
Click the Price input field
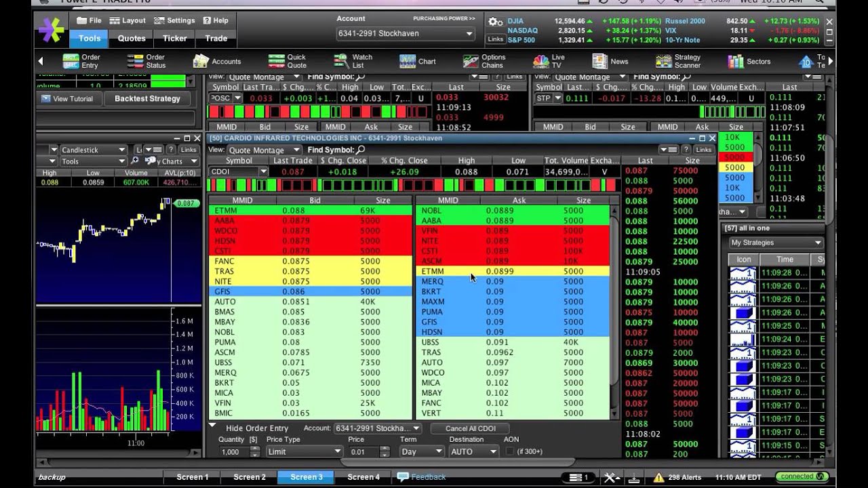366,451
